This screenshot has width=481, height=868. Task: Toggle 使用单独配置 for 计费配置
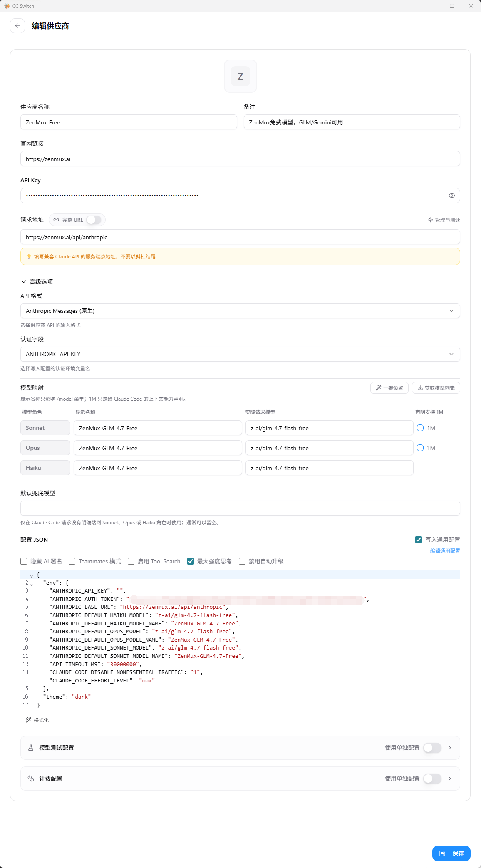pos(432,779)
